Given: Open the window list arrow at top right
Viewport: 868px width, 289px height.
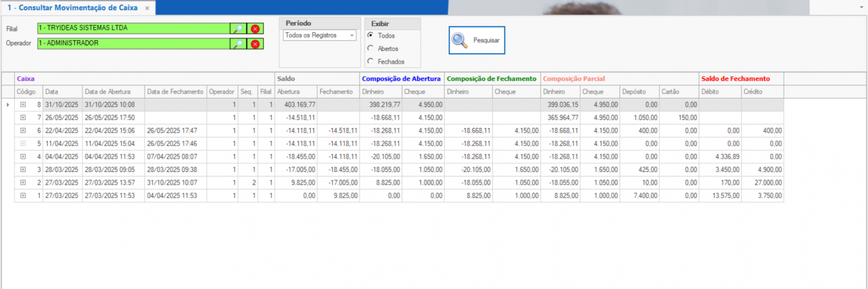Looking at the screenshot, I should click(x=860, y=8).
